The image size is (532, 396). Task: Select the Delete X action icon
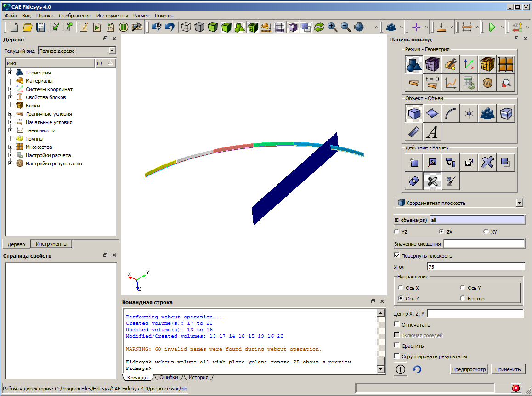point(487,163)
